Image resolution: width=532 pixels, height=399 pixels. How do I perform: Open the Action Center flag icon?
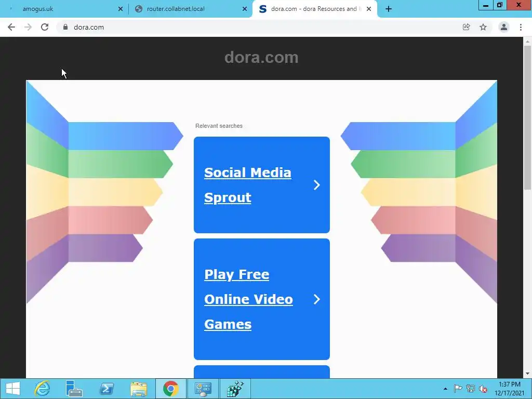[458, 389]
